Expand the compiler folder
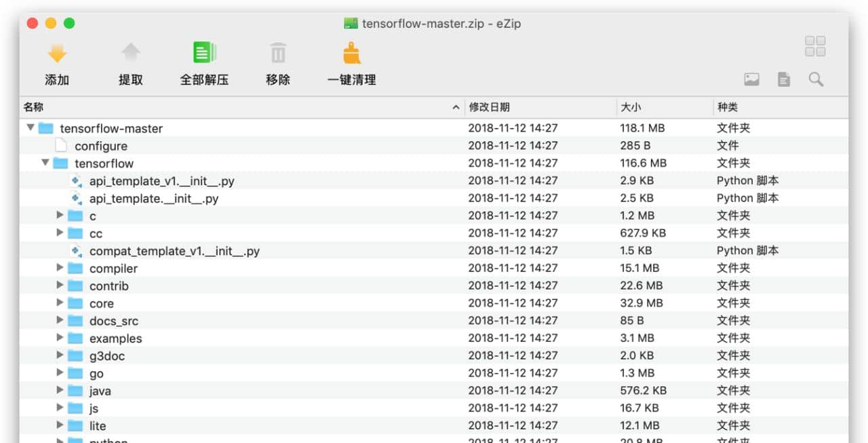Viewport: 868px width, 443px height. pyautogui.click(x=60, y=268)
